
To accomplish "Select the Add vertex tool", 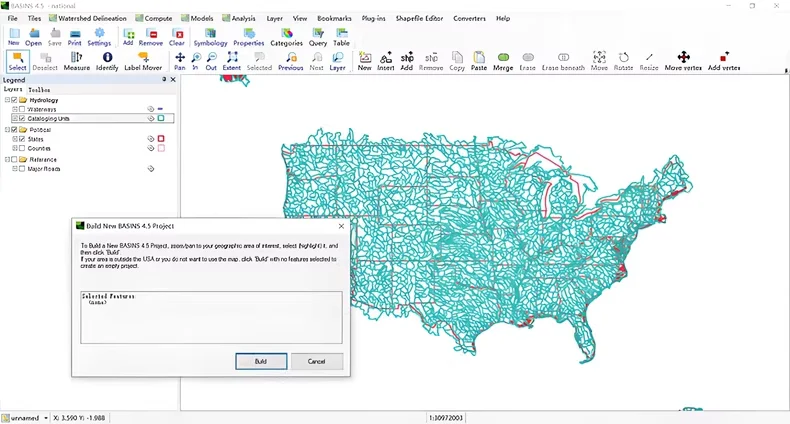I will tap(724, 61).
